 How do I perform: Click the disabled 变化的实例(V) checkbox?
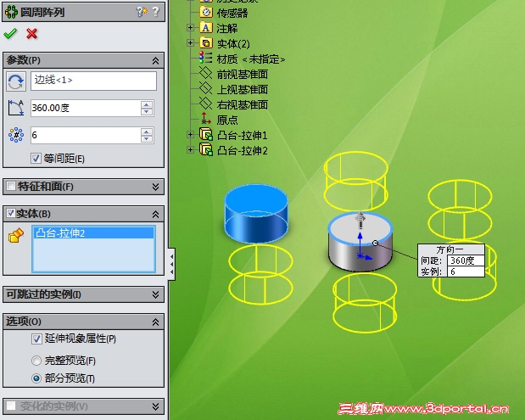click(11, 406)
